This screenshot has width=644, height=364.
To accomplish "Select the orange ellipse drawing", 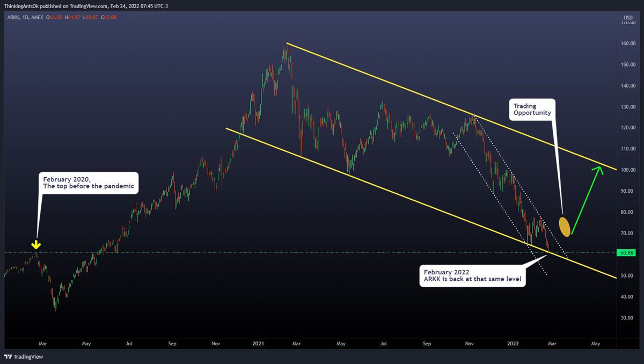I will pyautogui.click(x=565, y=226).
